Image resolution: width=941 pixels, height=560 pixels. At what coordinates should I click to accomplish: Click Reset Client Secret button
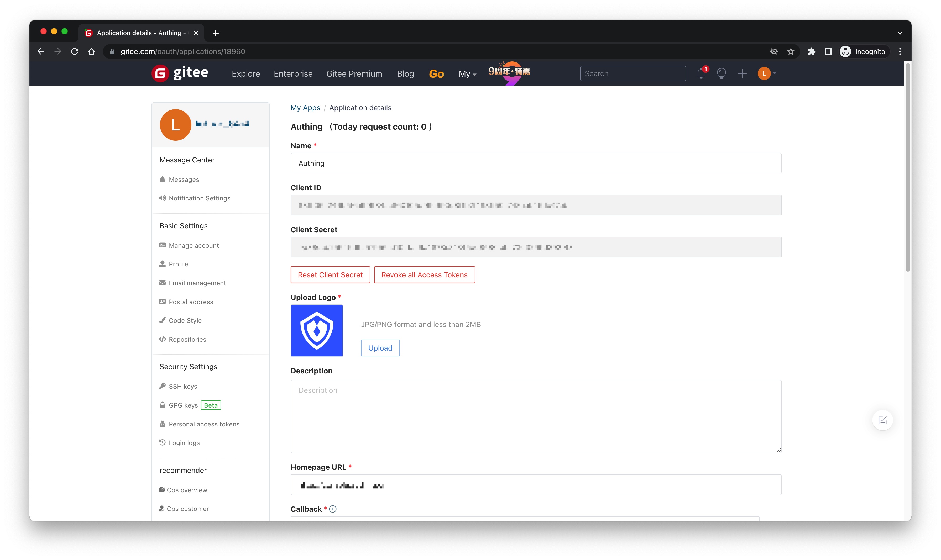[x=330, y=275]
